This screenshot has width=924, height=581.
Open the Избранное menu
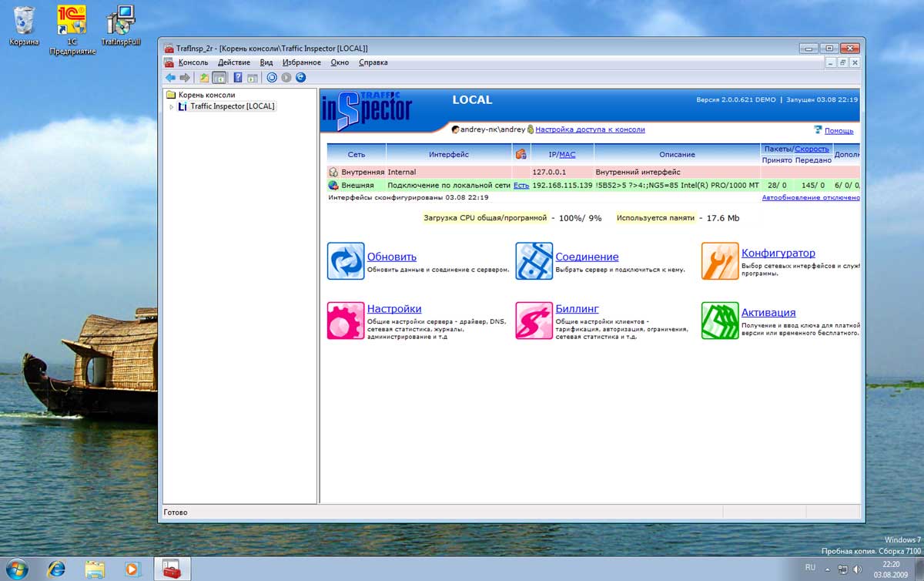coord(301,62)
